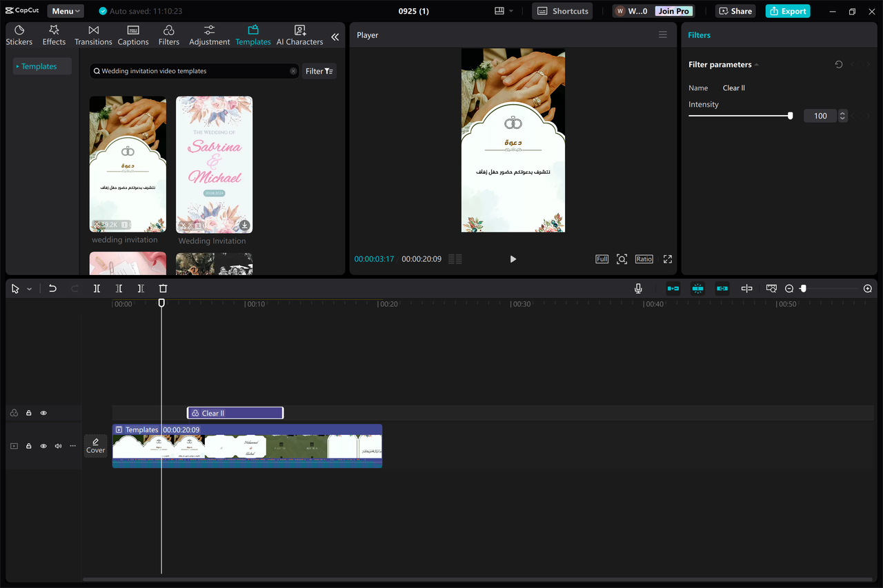Open the Captions panel
Viewport: 883px width, 588px height.
pyautogui.click(x=132, y=34)
